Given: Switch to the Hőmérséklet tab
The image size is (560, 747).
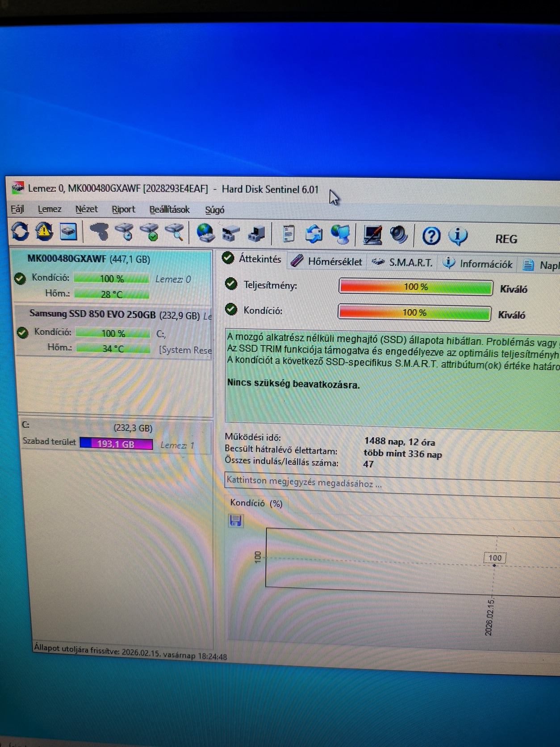Looking at the screenshot, I should (326, 261).
